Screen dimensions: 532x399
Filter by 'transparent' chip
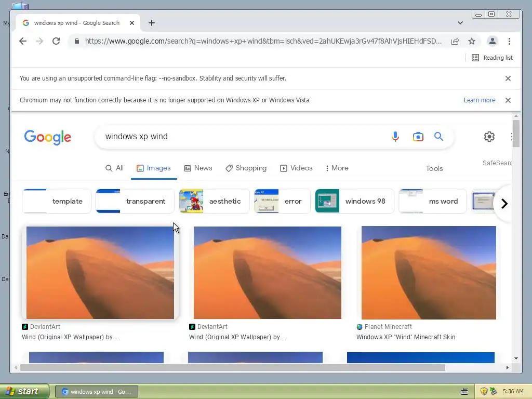(135, 201)
